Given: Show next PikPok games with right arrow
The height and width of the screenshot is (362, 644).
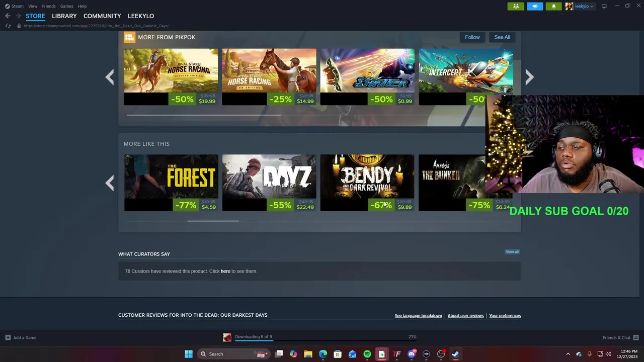Looking at the screenshot, I should (529, 77).
